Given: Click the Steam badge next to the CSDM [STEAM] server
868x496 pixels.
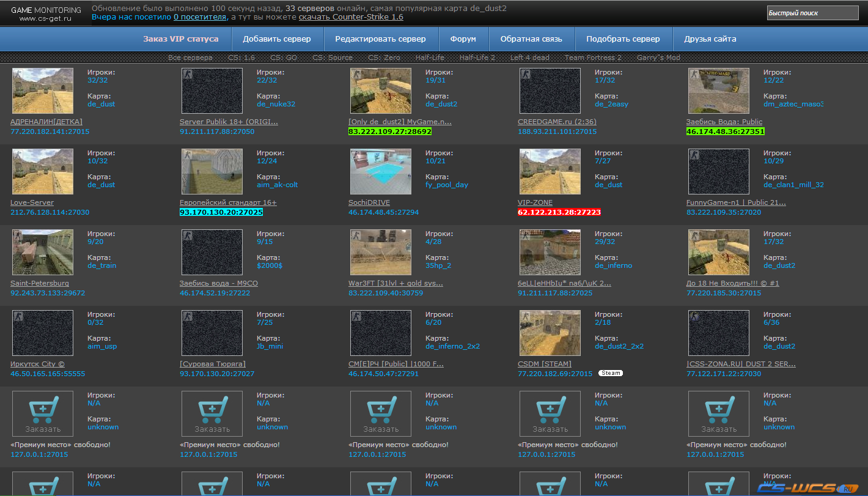Looking at the screenshot, I should tap(610, 373).
